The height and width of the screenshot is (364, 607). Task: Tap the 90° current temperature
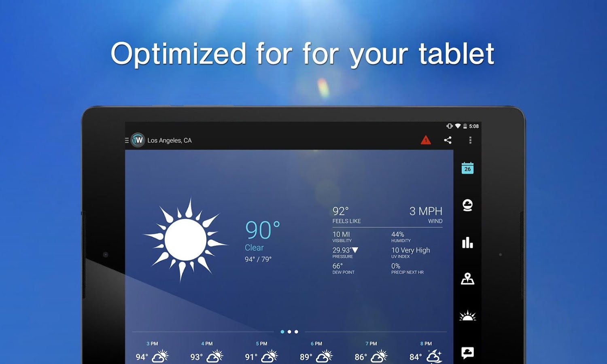tap(263, 230)
